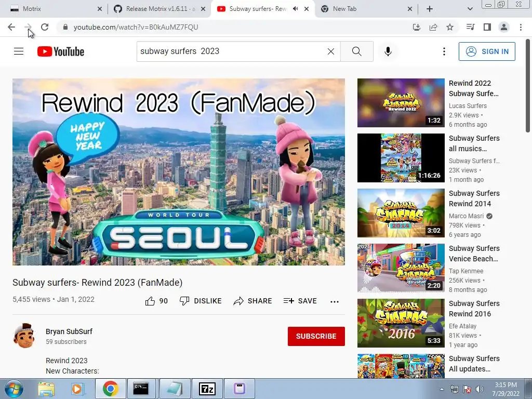
Task: Open Marco Masri channel name
Action: pos(466,216)
